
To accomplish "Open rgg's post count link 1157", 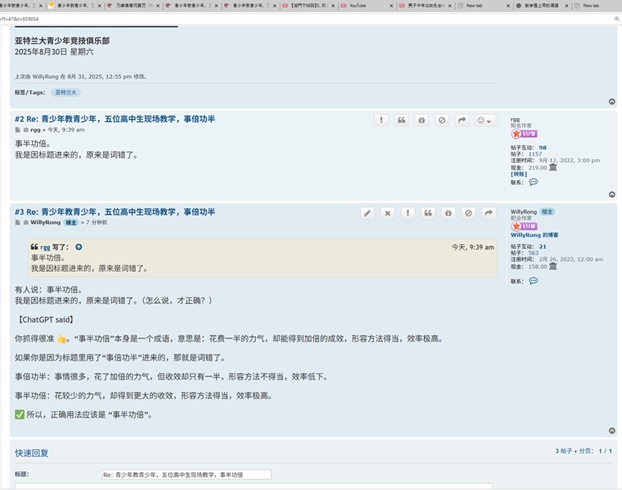I will point(535,154).
